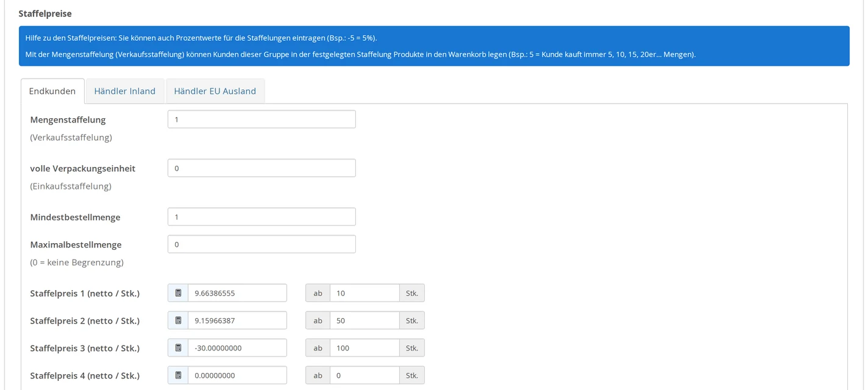Select the 'Stk.' suffix in Staffelpreis 4 row
This screenshot has width=868, height=390.
pyautogui.click(x=412, y=375)
